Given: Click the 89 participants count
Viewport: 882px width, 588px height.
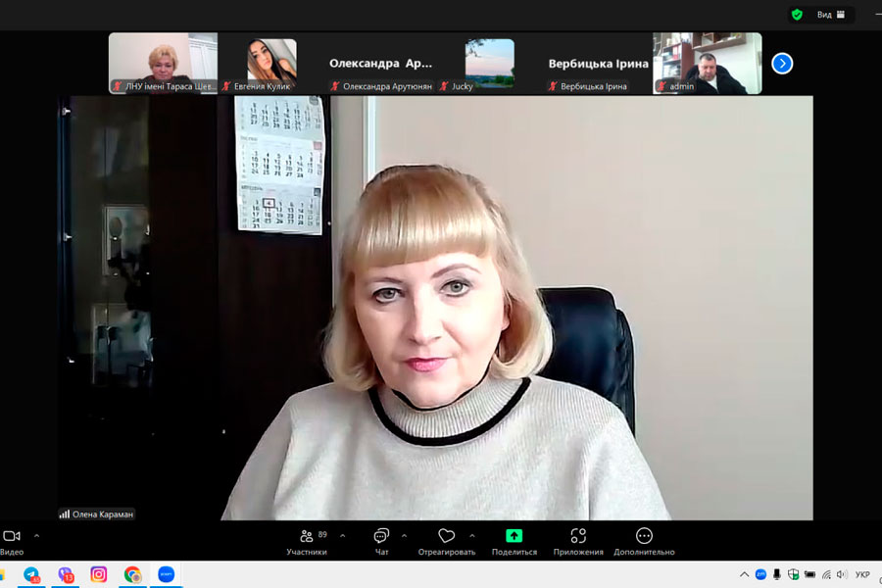Looking at the screenshot, I should pos(322,534).
